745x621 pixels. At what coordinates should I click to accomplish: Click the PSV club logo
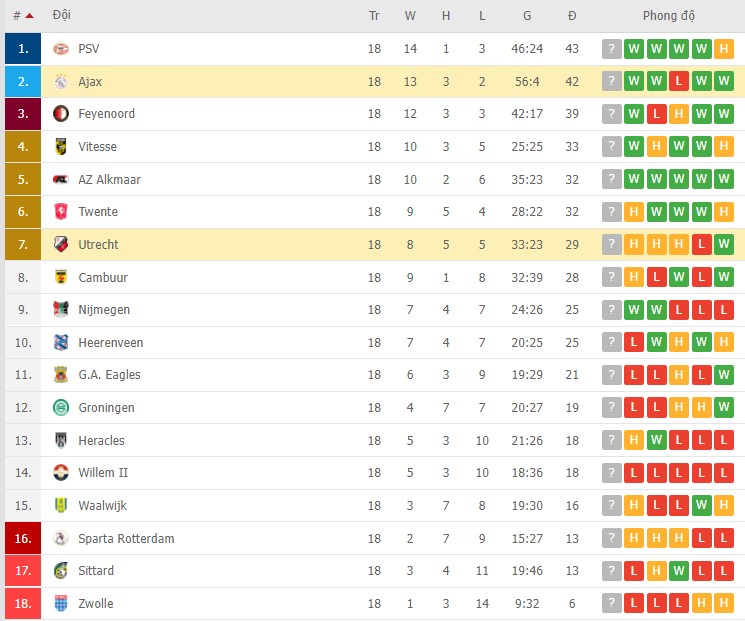(61, 49)
